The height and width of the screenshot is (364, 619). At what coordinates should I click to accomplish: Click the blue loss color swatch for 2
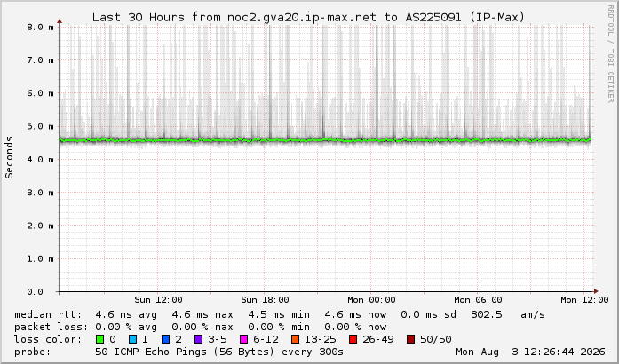pos(166,339)
